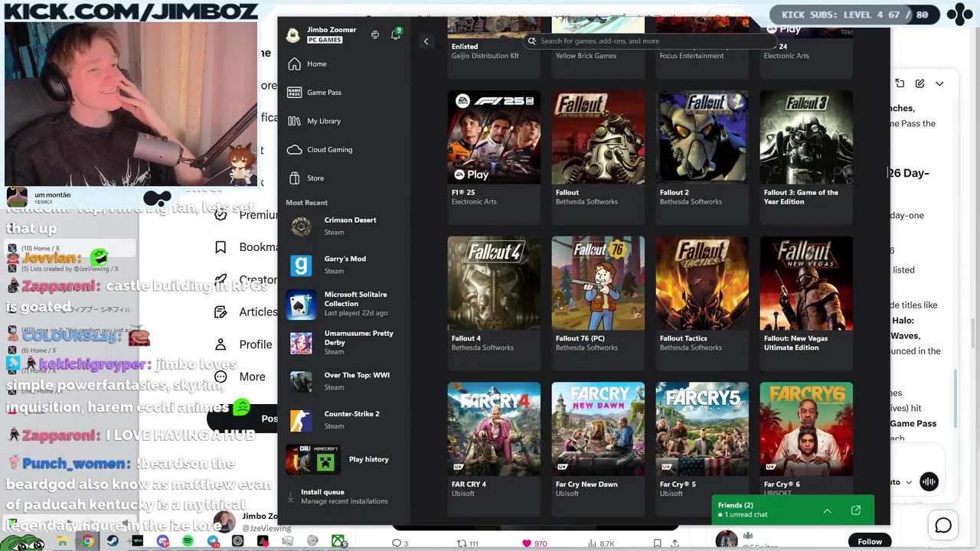Click the Cloud Gaming cloud icon
The width and height of the screenshot is (980, 551).
(x=294, y=150)
